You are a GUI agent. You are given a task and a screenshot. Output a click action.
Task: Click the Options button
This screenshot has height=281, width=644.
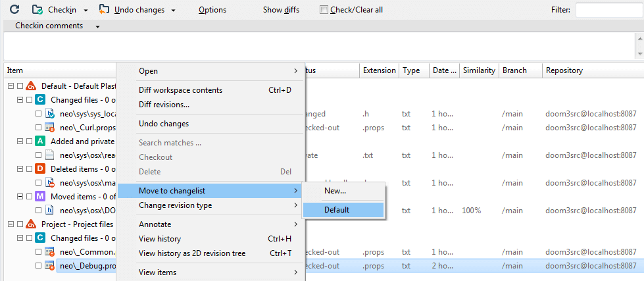pos(212,10)
